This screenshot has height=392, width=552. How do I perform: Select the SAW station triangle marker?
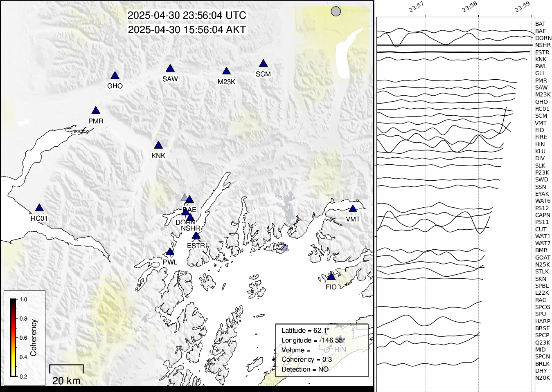(170, 69)
